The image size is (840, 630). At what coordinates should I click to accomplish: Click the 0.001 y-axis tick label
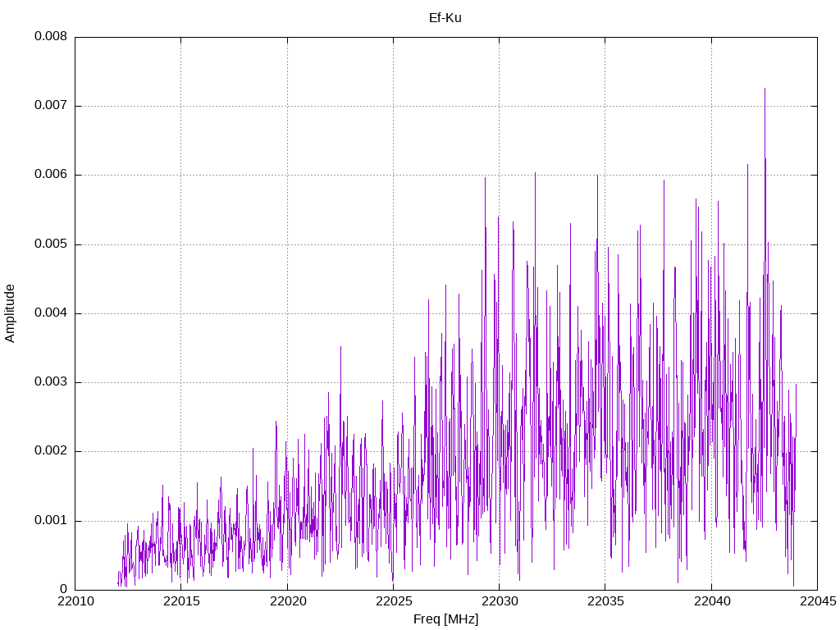coord(51,521)
